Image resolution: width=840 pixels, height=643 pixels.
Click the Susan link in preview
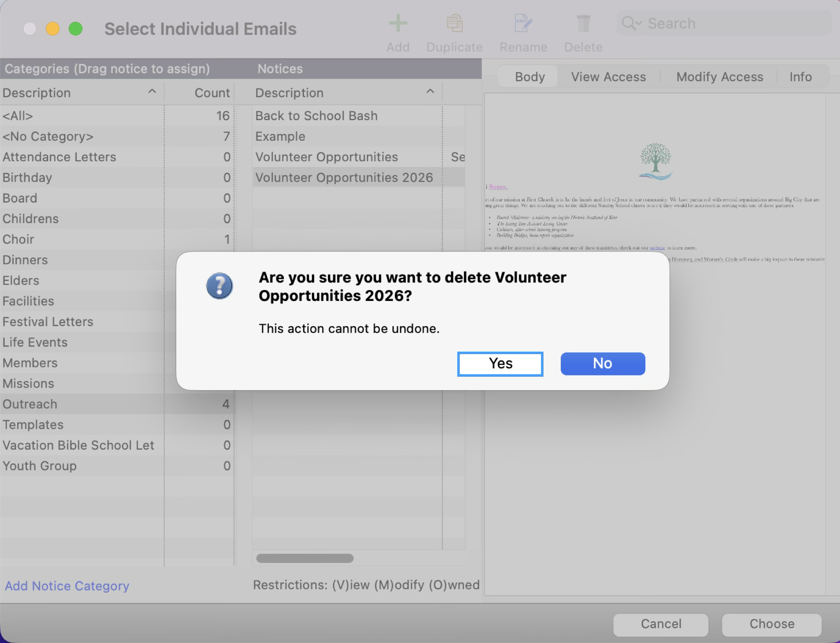[x=497, y=187]
